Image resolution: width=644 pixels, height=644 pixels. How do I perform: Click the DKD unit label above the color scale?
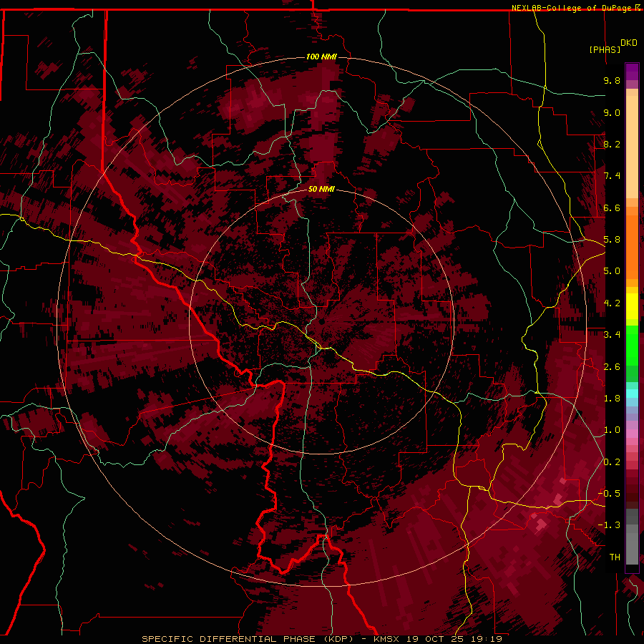(629, 43)
